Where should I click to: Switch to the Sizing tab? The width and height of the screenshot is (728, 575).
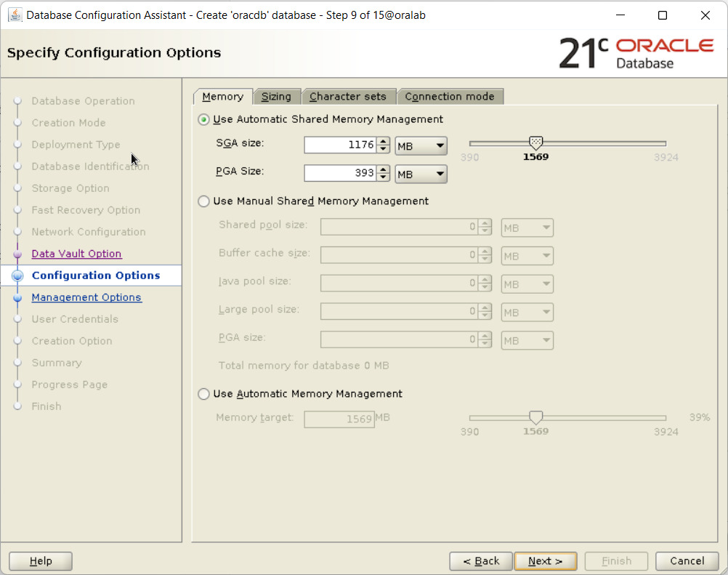[276, 97]
